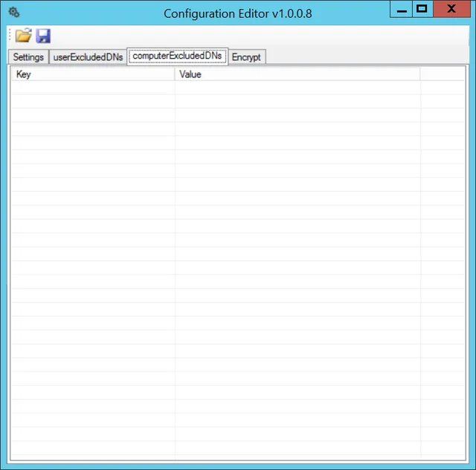Switch to the Settings tab
476x470 pixels.
coord(28,57)
